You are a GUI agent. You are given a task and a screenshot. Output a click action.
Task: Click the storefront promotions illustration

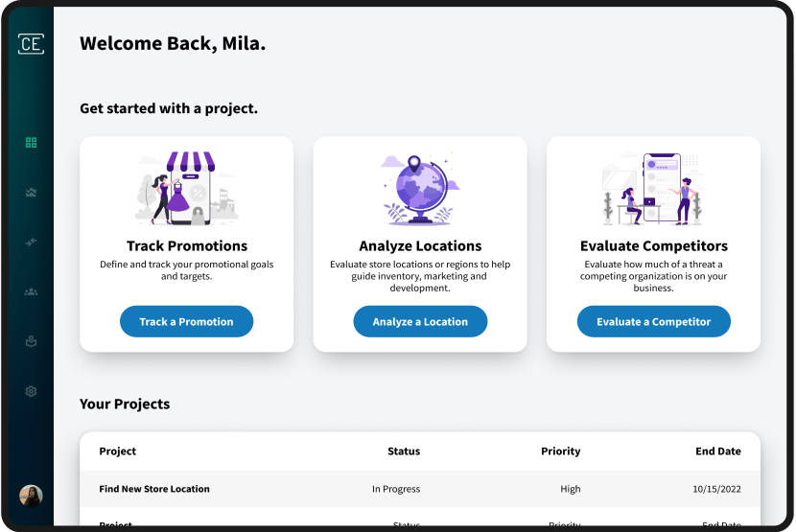click(187, 188)
